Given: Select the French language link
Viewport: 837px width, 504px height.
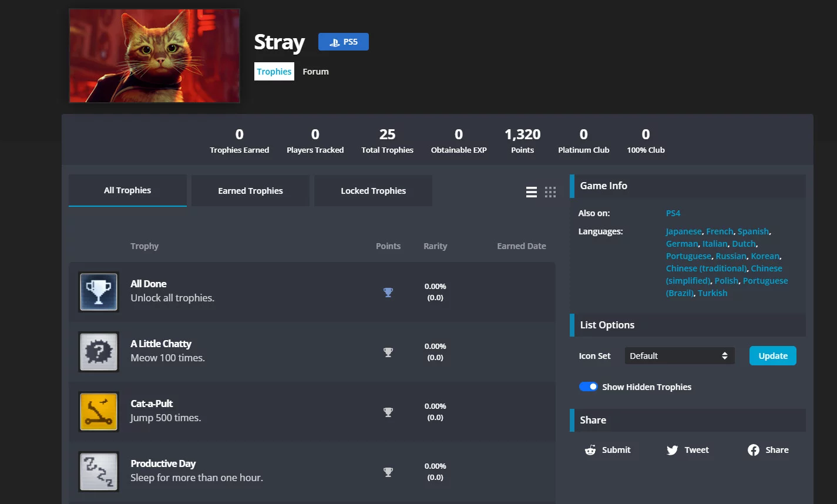Looking at the screenshot, I should (x=720, y=231).
